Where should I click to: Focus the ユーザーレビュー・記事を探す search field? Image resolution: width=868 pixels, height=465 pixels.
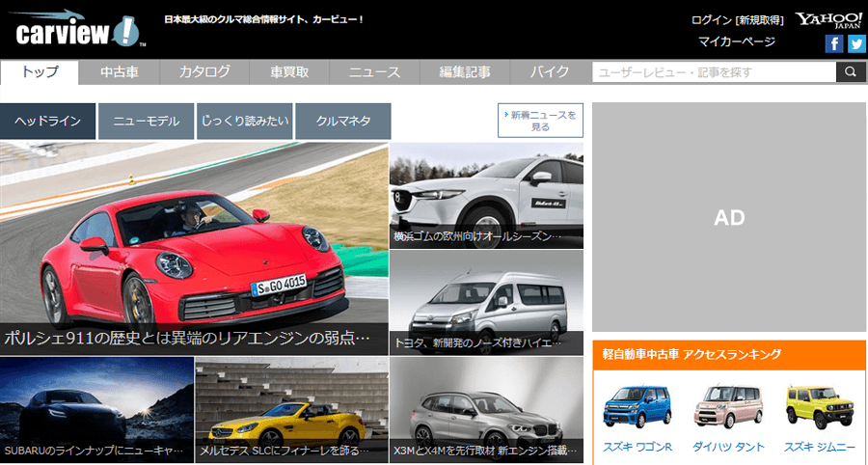714,72
